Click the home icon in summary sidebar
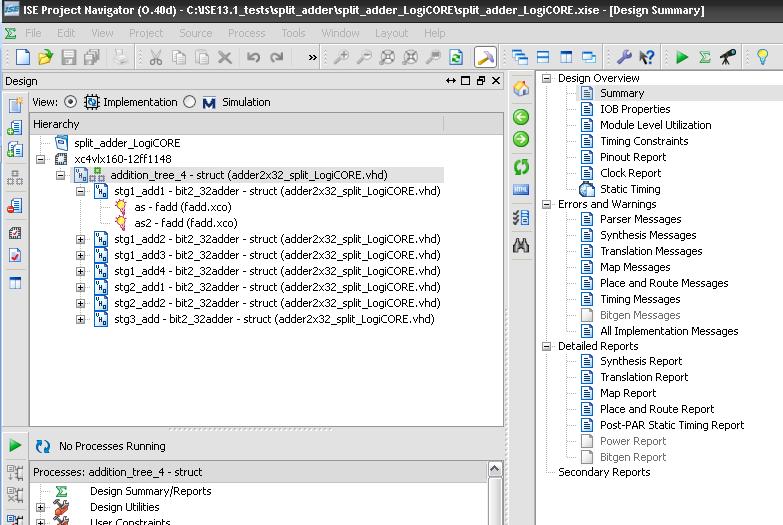 (x=521, y=88)
